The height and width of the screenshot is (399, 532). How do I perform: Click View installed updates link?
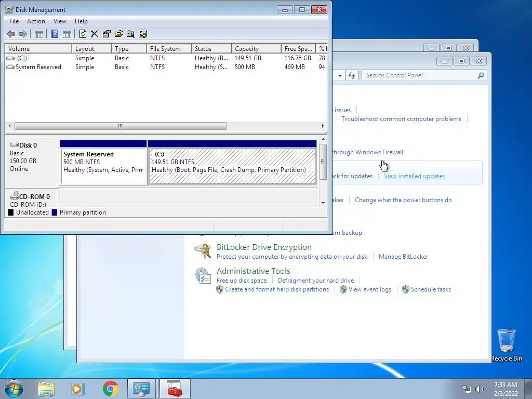[x=414, y=176]
